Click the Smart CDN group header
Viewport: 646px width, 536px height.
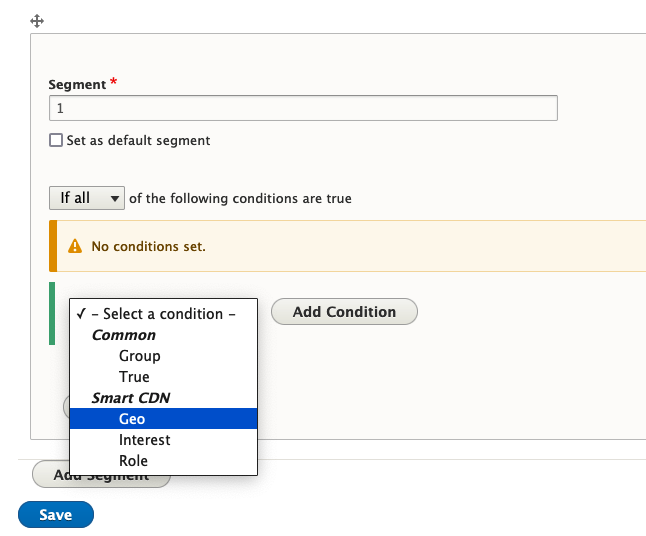pos(131,398)
